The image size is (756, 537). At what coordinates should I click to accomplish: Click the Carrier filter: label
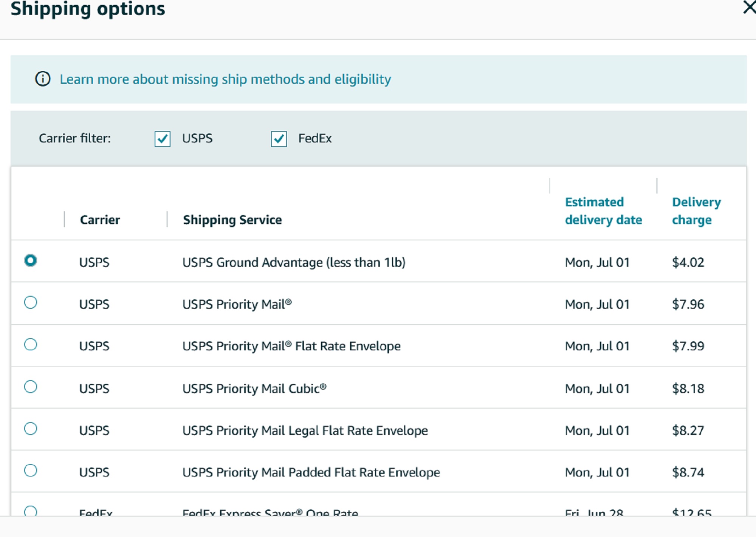tap(75, 138)
